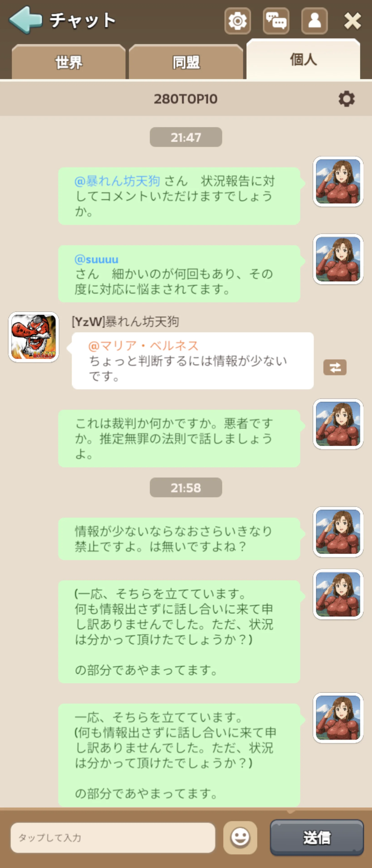This screenshot has width=372, height=868.
Task: Tap the 暴れん坊天狗 tengu avatar
Action: (x=34, y=337)
